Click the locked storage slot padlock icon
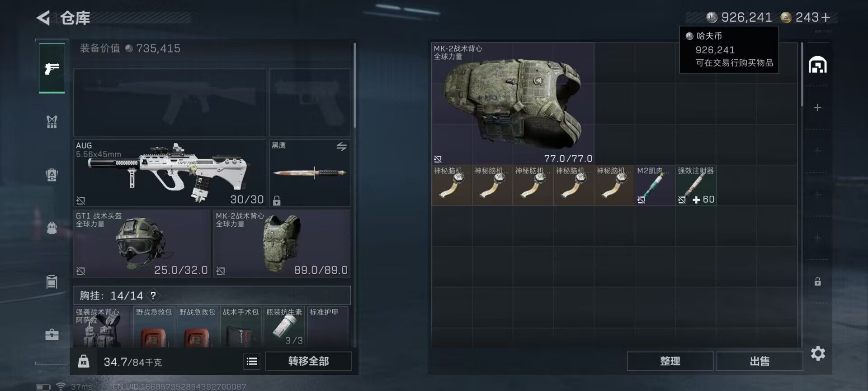Viewport: 868px width, 391px height. click(x=817, y=281)
